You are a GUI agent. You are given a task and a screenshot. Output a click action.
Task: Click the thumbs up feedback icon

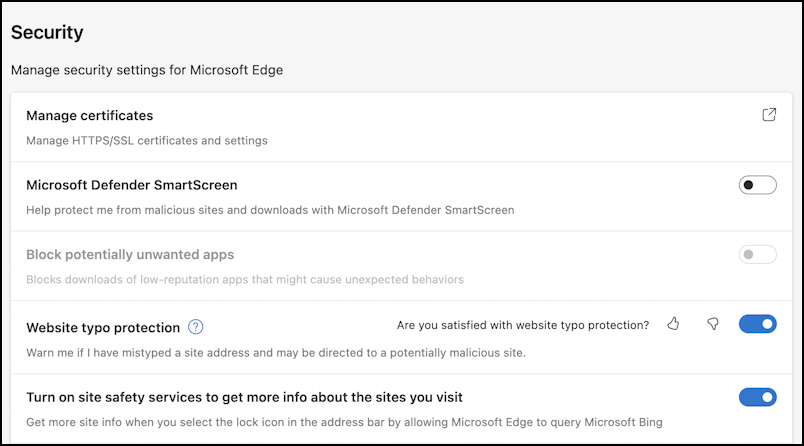[673, 324]
